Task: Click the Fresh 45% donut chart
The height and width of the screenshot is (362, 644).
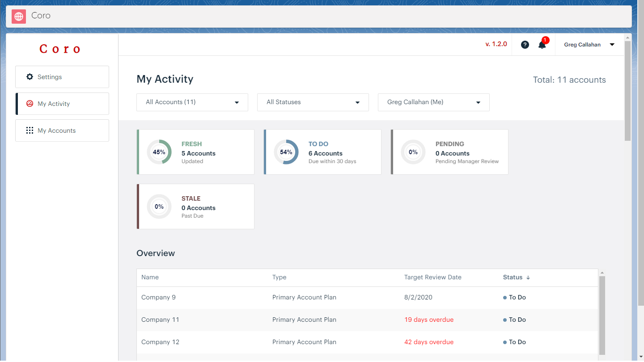Action: [159, 152]
